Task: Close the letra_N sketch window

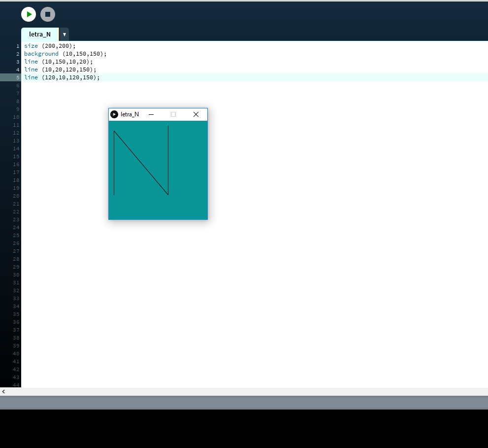Action: click(x=196, y=114)
